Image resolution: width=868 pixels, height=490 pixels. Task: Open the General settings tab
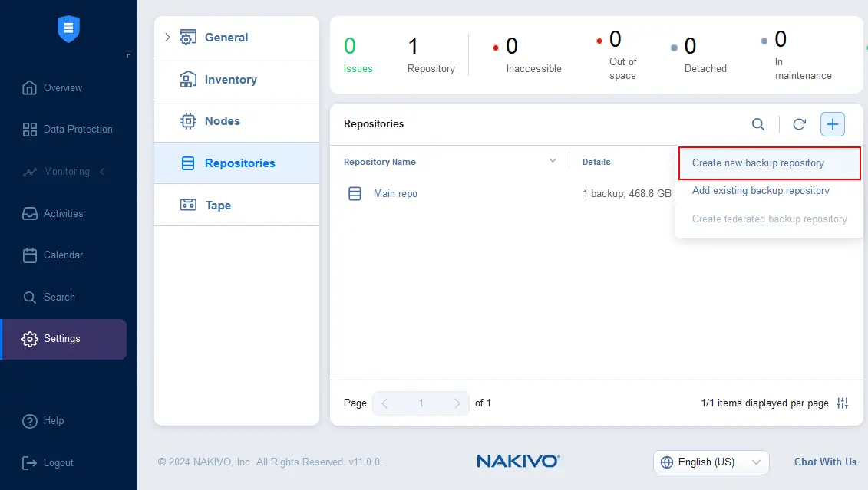click(x=237, y=37)
